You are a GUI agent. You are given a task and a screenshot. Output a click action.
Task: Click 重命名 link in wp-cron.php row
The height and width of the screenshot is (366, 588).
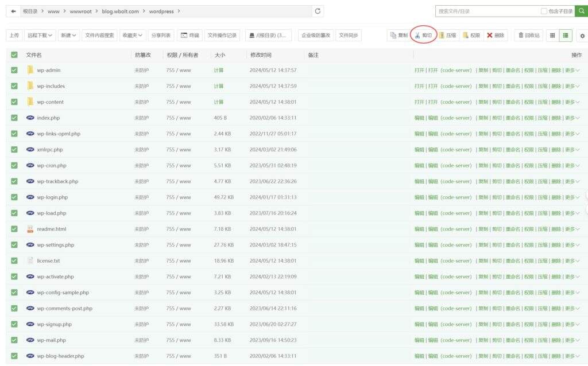pos(513,165)
